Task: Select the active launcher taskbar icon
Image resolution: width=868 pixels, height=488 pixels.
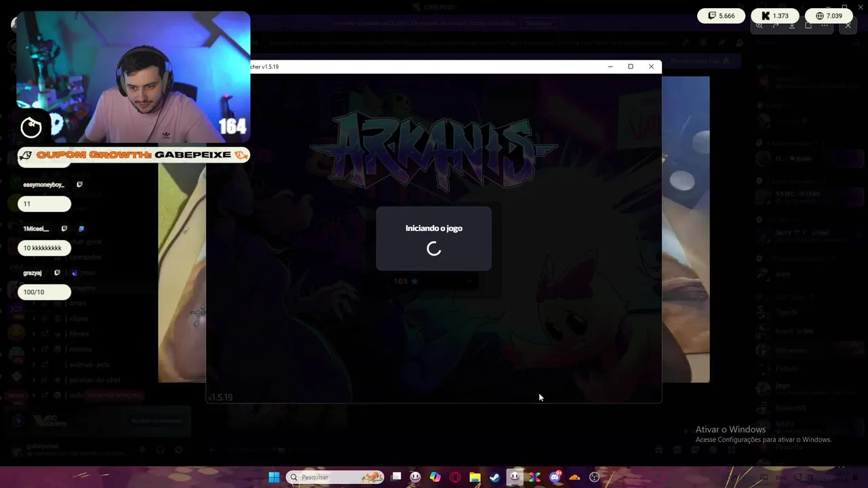Action: click(x=515, y=477)
